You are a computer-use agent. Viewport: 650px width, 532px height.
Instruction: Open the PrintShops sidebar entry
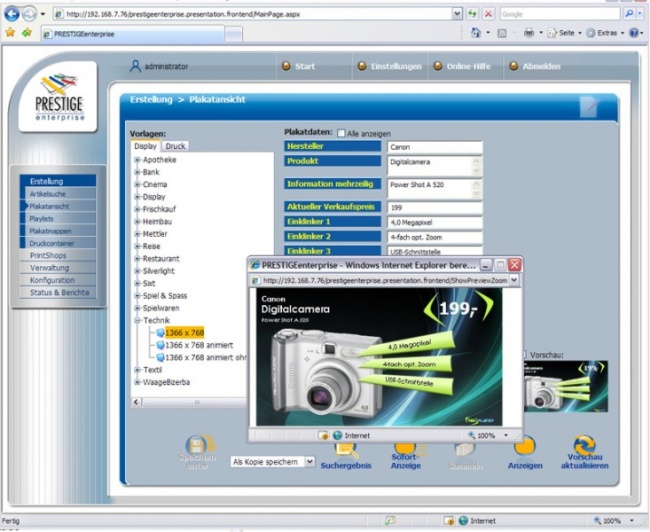coord(58,255)
